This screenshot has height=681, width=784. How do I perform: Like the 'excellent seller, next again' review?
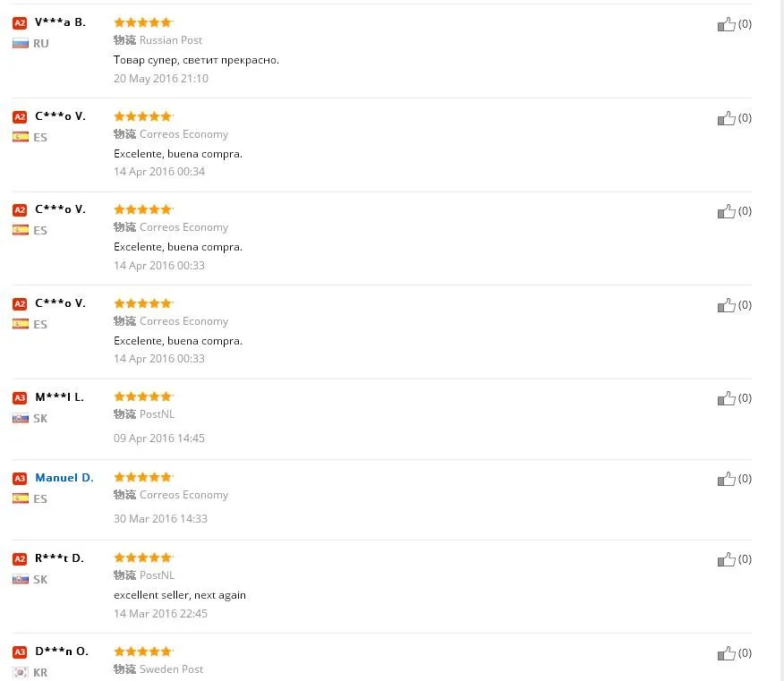(726, 559)
